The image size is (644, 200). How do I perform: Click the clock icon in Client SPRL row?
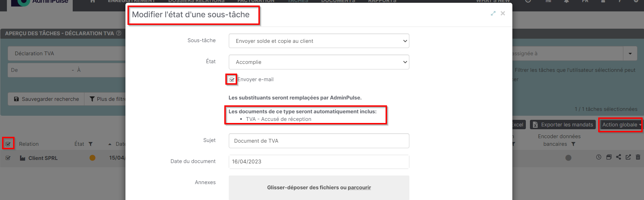[x=599, y=157]
